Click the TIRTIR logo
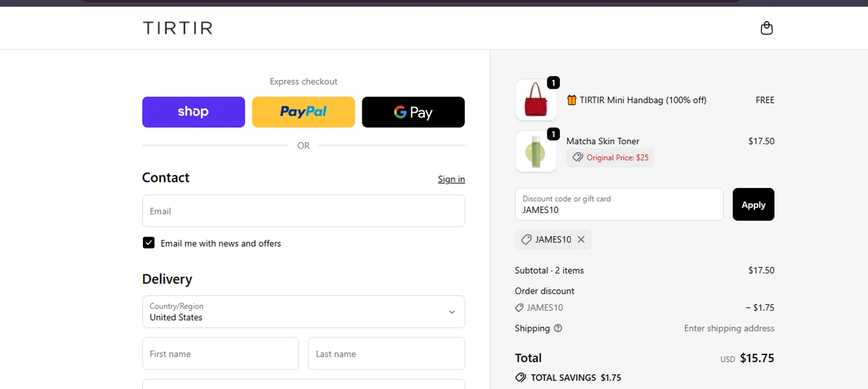 click(178, 28)
